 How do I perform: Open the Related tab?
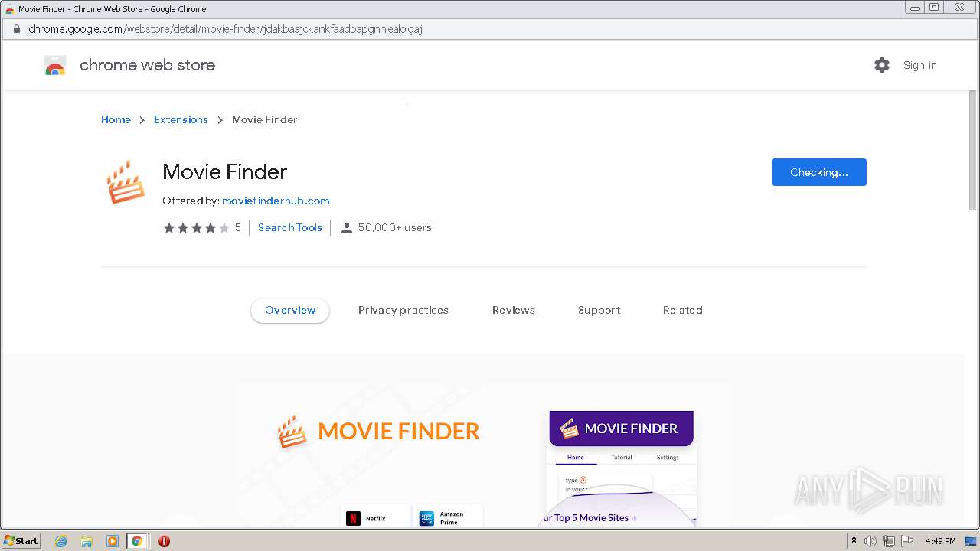[683, 310]
